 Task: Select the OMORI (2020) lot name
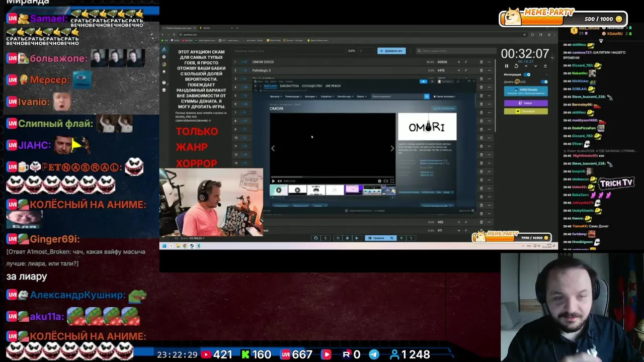click(263, 62)
